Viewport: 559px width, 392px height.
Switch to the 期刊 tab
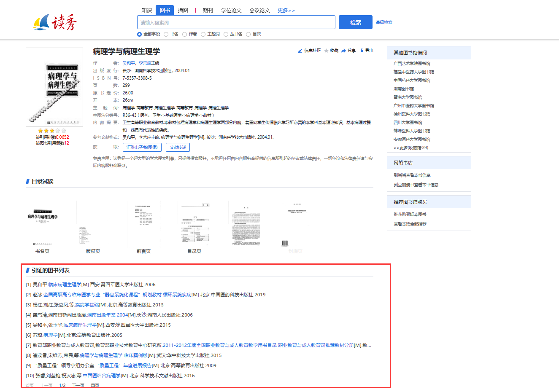pyautogui.click(x=208, y=11)
